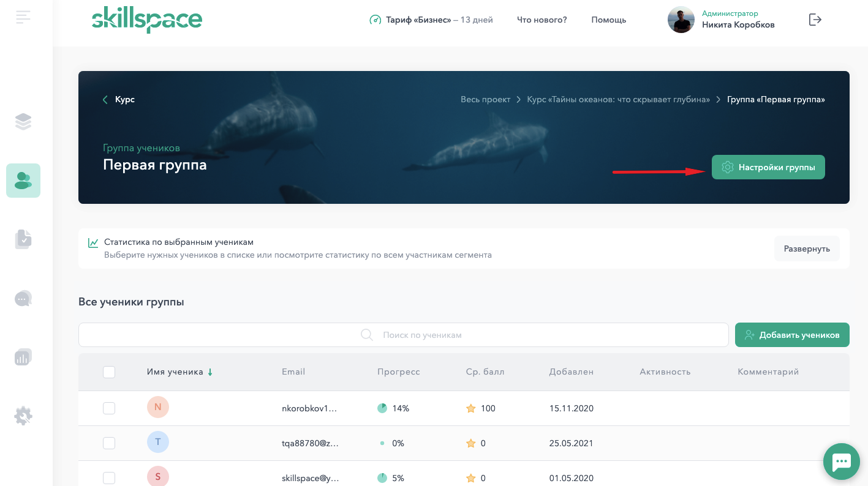
Task: Open the course "Тайны океанов" breadcrumb
Action: click(618, 99)
